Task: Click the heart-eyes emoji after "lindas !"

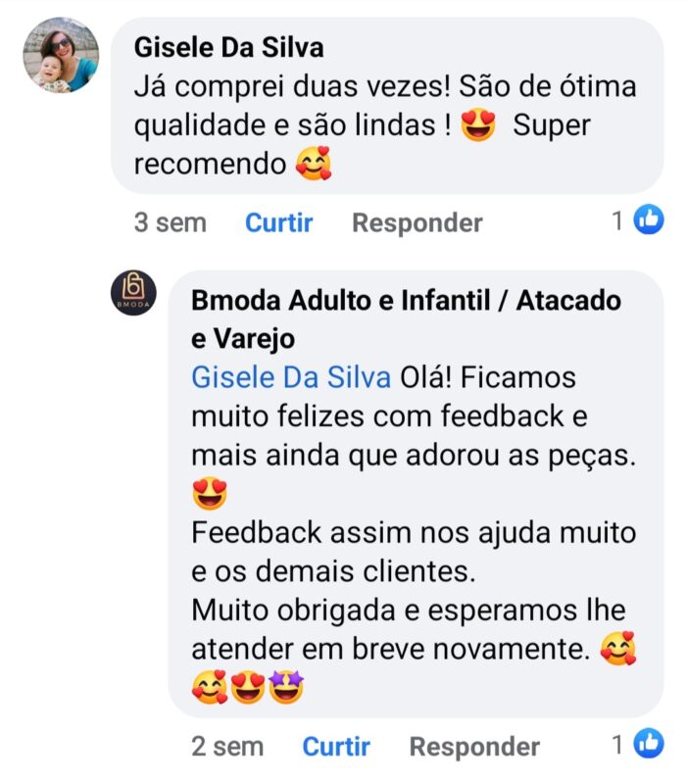Action: (x=478, y=124)
